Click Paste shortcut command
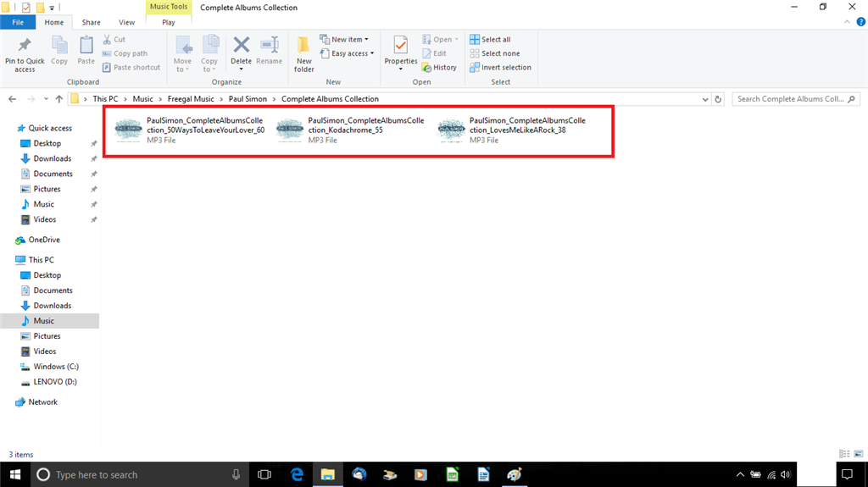 131,67
